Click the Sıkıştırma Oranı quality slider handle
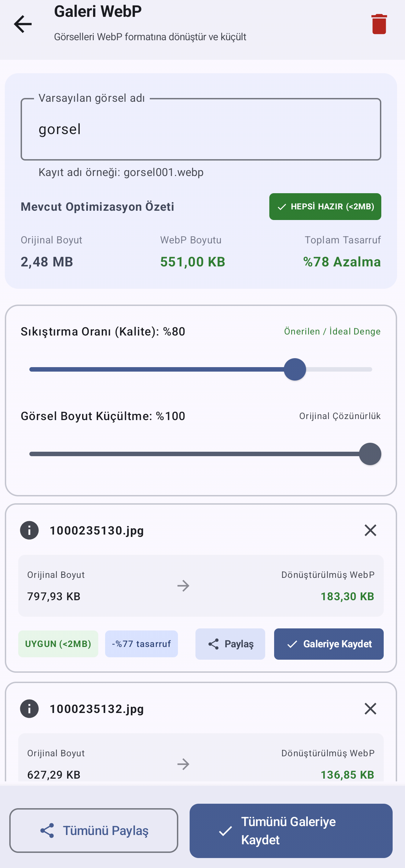This screenshot has width=405, height=868. (295, 369)
